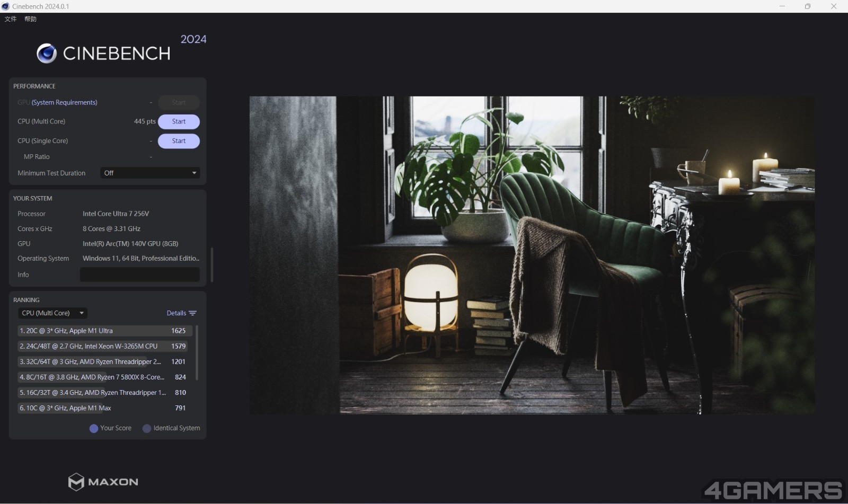Click the Maxon logo

pos(103,482)
